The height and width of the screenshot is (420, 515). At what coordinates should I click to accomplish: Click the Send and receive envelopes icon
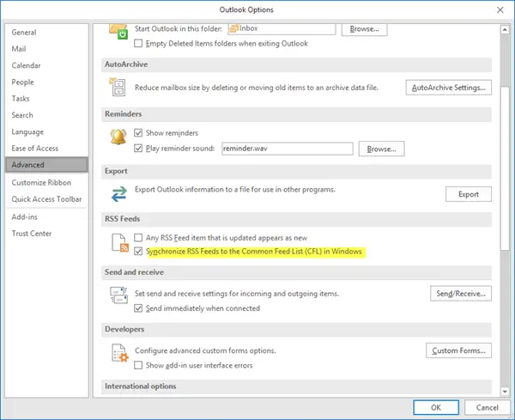118,295
